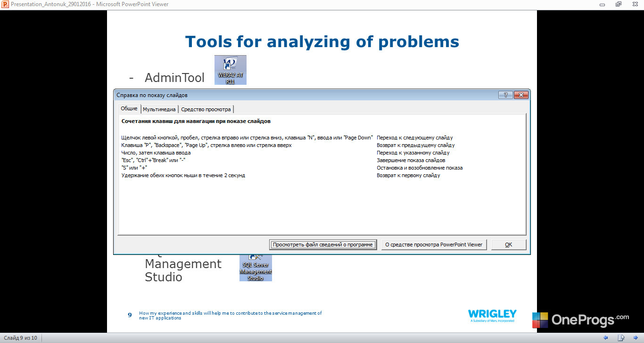Screen dimensions: 644x343
Task: Click Просмотреть файл сведений о программе button
Action: (323, 245)
